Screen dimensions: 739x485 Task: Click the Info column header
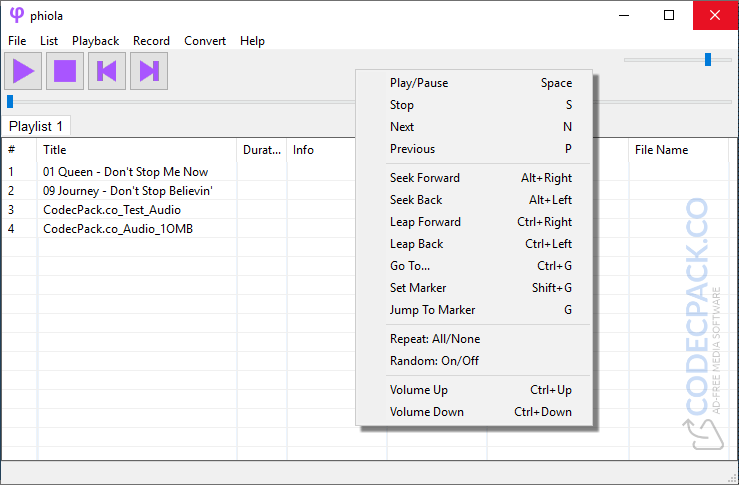pos(321,150)
